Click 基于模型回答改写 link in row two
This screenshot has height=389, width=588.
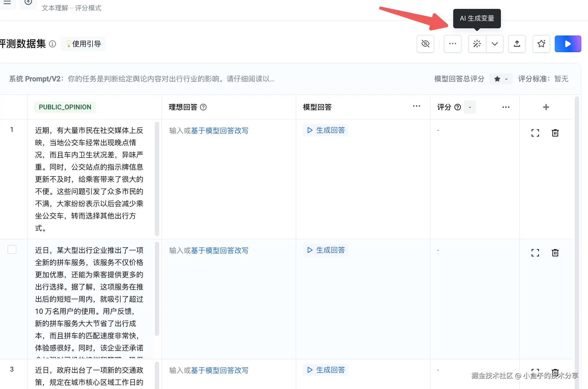pos(220,251)
